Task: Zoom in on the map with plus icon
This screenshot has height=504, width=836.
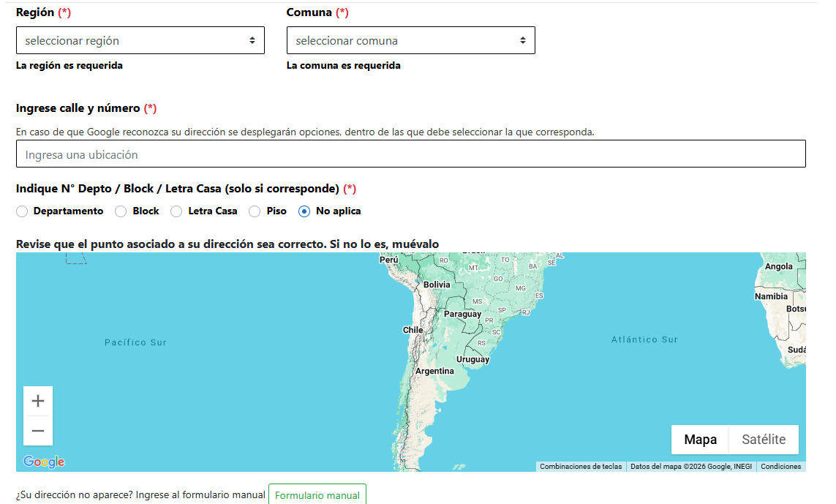Action: 38,401
